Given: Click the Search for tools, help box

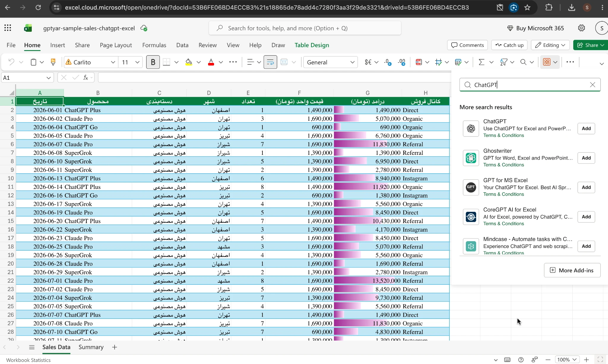Looking at the screenshot, I should (x=305, y=28).
